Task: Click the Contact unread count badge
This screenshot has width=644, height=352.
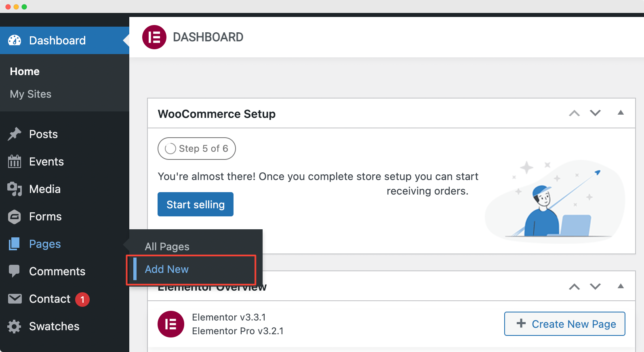Action: coord(82,299)
